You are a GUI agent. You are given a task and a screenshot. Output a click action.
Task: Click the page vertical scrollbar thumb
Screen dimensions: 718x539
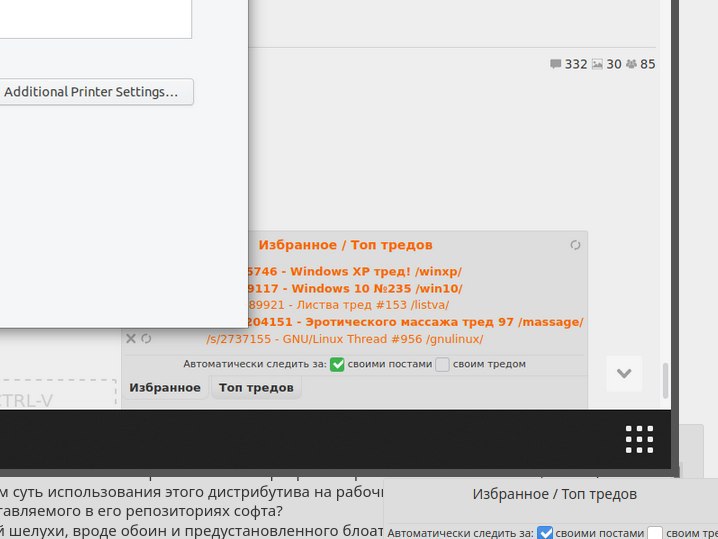665,380
